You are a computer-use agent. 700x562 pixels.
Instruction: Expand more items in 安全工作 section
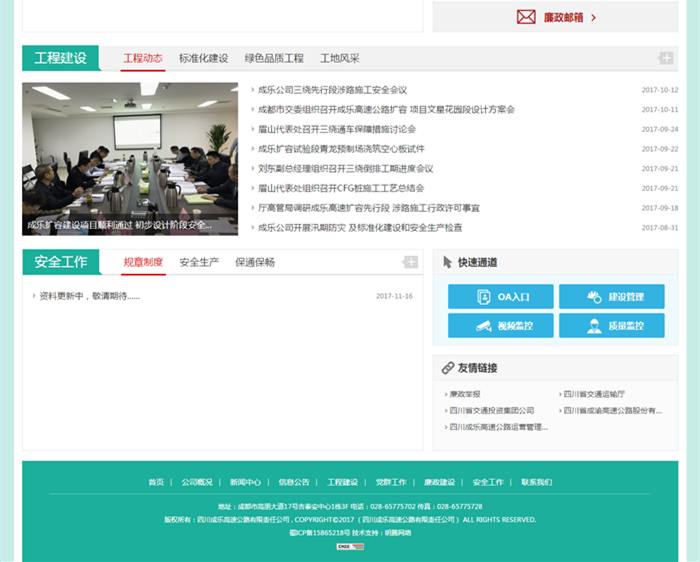coord(410,262)
